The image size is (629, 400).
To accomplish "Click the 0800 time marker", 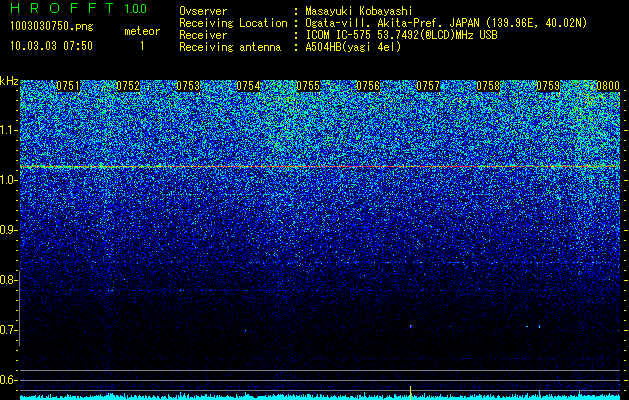I will [x=608, y=86].
